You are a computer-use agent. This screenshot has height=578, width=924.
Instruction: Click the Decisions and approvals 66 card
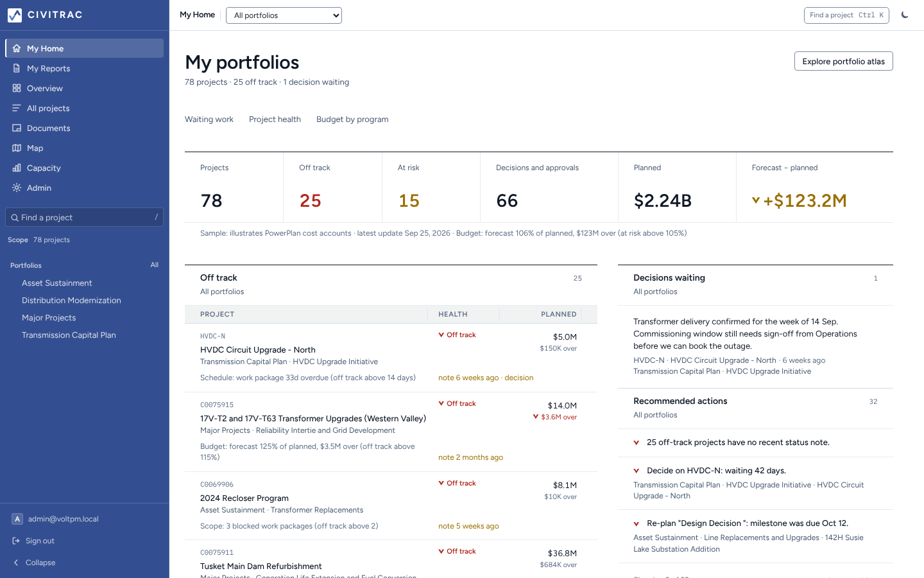[549, 187]
